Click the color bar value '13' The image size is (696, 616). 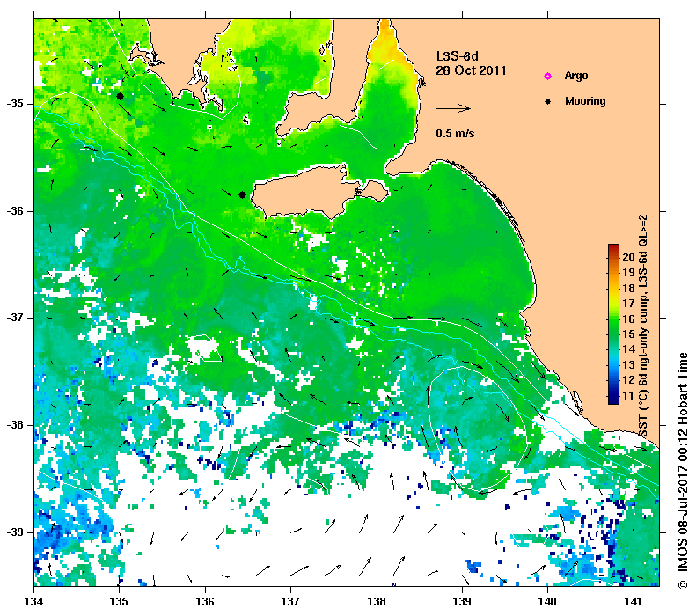tap(628, 365)
